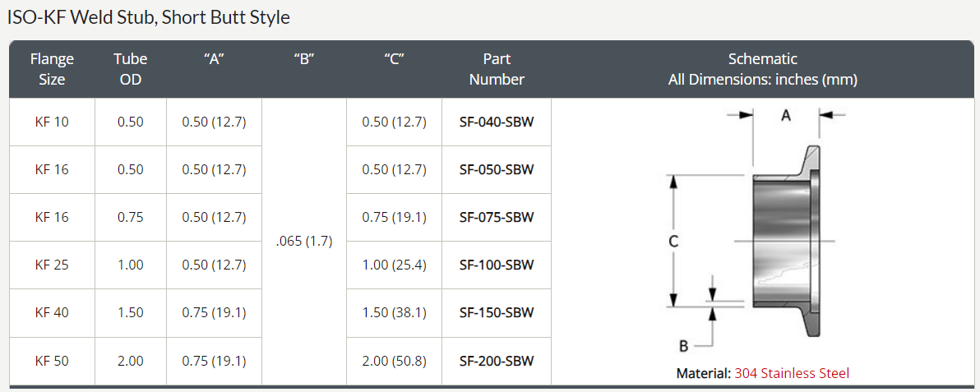Click the ISO-KF Weld Stub title heading
Viewport: 980px width, 392px height.
point(149,17)
